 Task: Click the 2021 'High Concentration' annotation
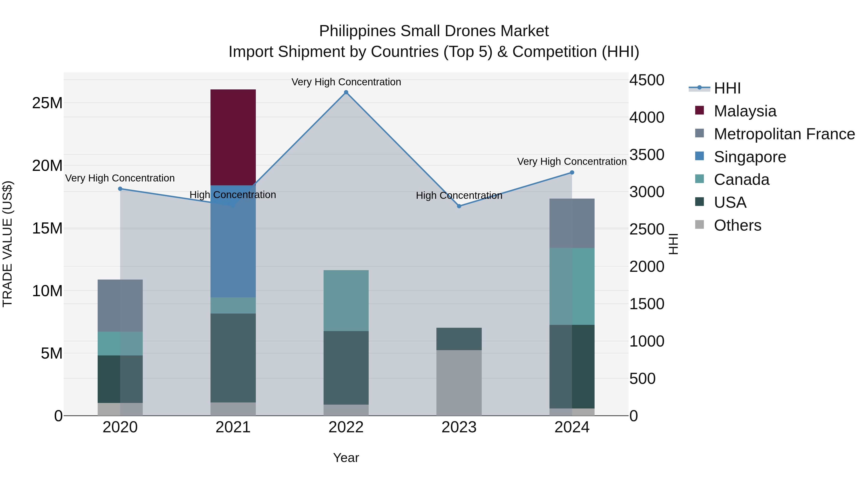[x=233, y=195]
